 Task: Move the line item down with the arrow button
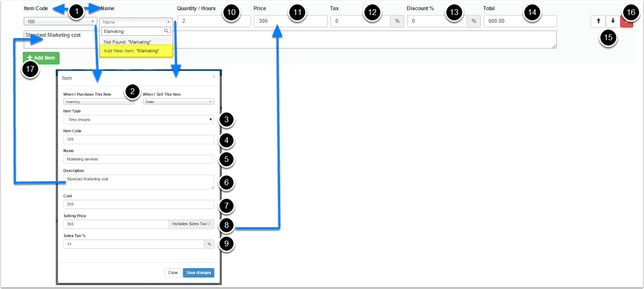[613, 21]
